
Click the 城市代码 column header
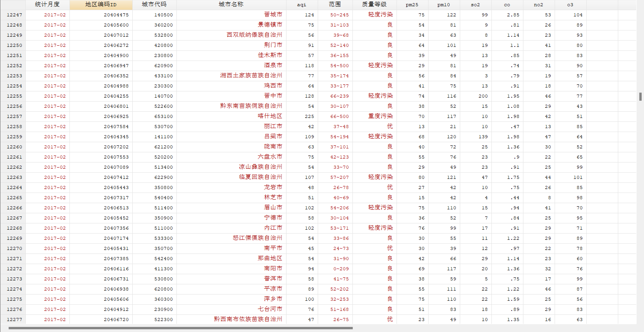154,5
